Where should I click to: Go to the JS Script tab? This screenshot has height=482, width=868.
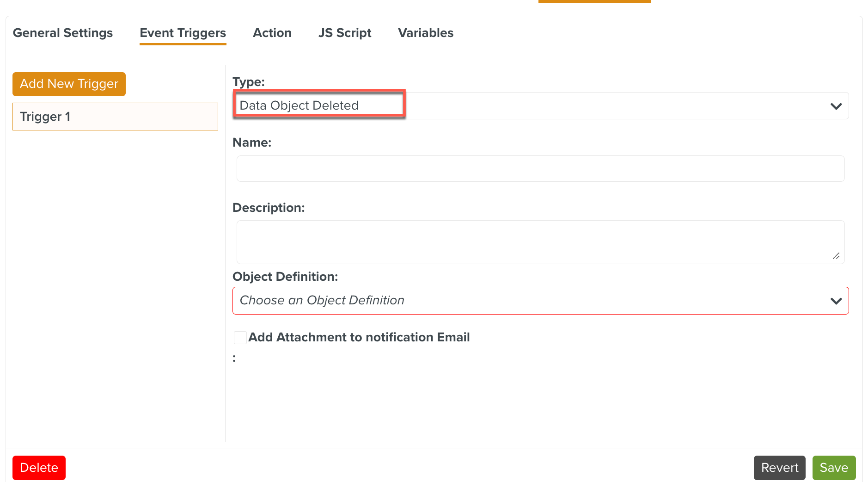[344, 33]
